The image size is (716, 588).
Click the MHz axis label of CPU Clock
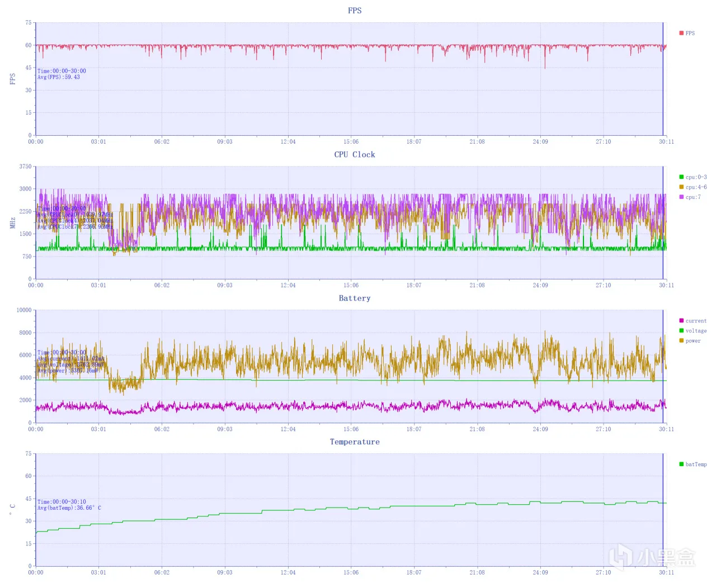[x=12, y=222]
